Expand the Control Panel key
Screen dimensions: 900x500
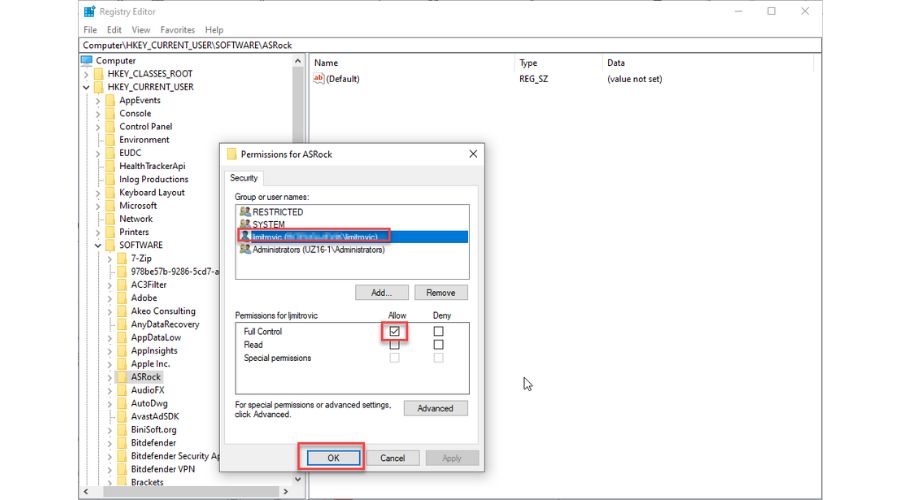[98, 127]
